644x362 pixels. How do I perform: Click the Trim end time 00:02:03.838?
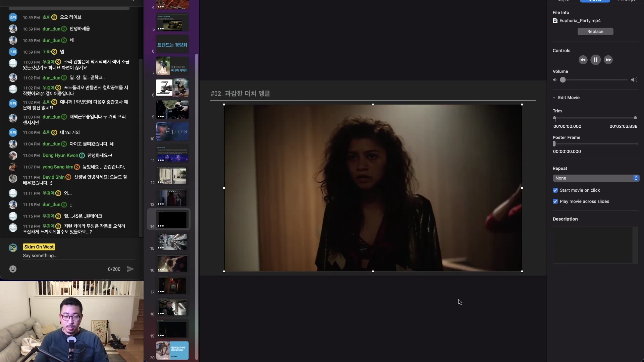point(623,127)
